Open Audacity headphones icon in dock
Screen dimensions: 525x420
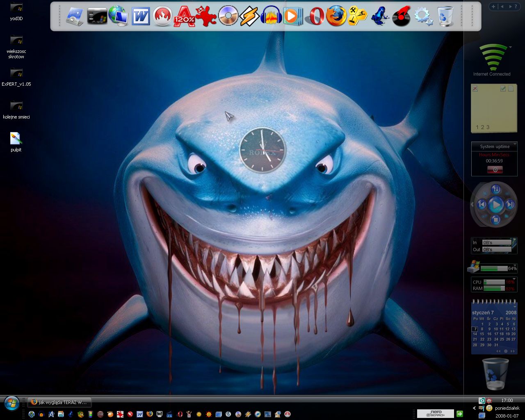[x=271, y=16]
